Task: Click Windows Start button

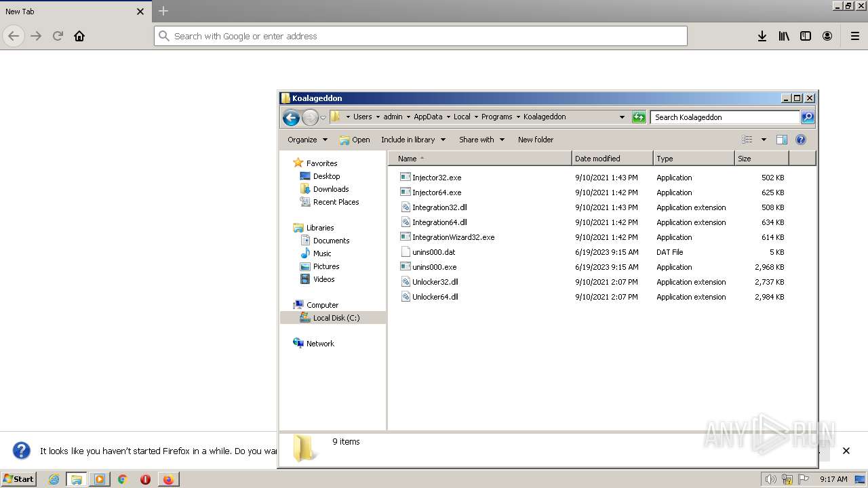Action: [18, 479]
